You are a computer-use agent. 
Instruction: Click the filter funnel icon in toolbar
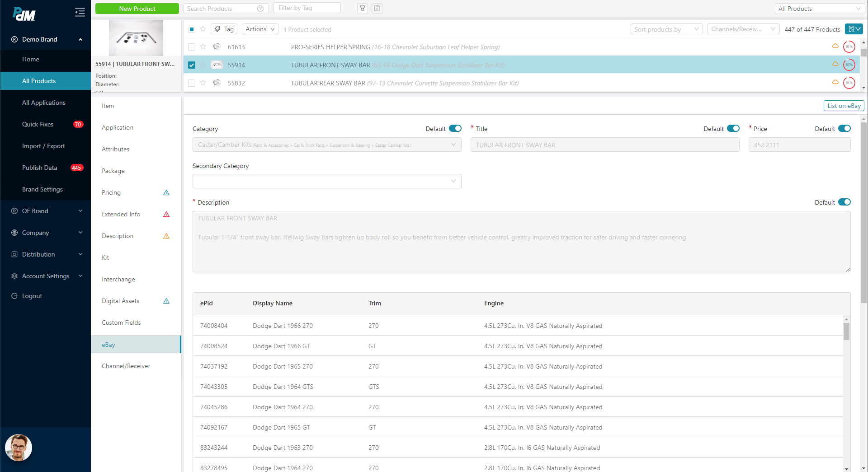coord(363,9)
